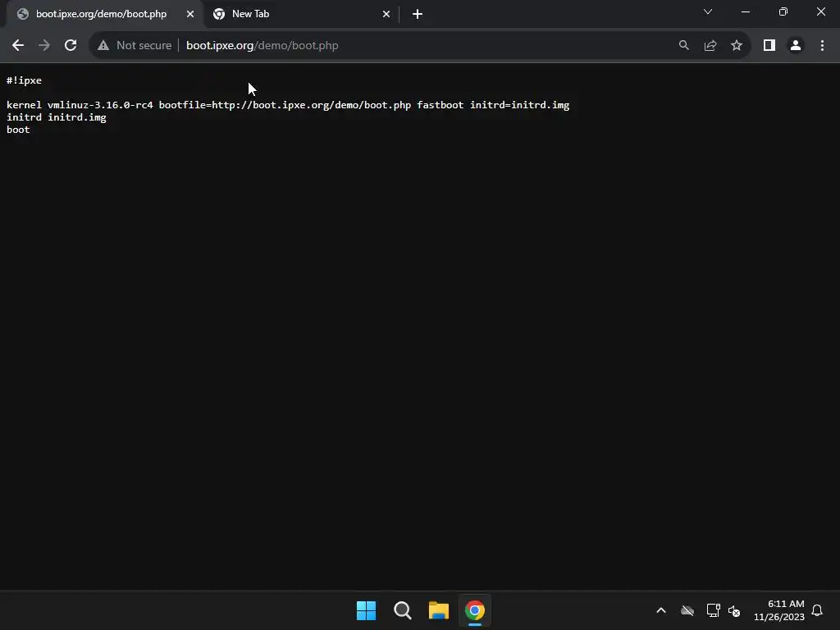Click the 'initrd initrd.img' line

coord(57,117)
